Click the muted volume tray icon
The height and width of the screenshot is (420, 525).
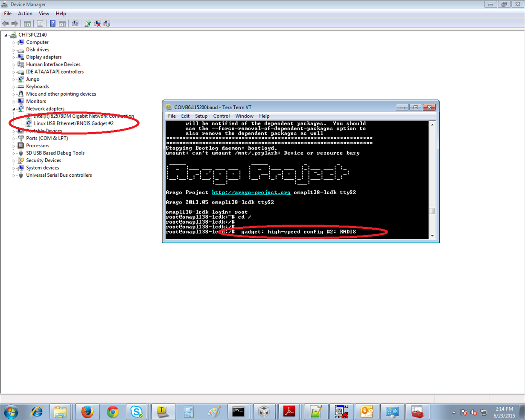click(474, 412)
